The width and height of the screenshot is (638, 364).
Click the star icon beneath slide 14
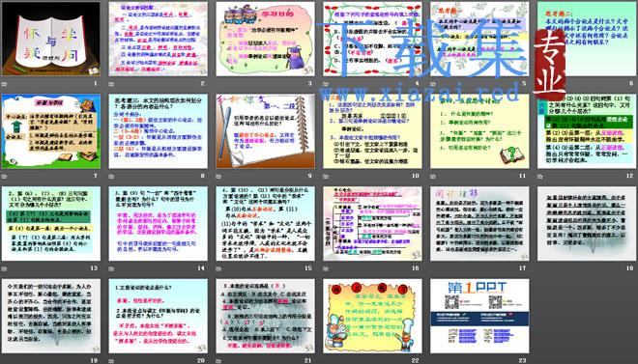tap(111, 268)
